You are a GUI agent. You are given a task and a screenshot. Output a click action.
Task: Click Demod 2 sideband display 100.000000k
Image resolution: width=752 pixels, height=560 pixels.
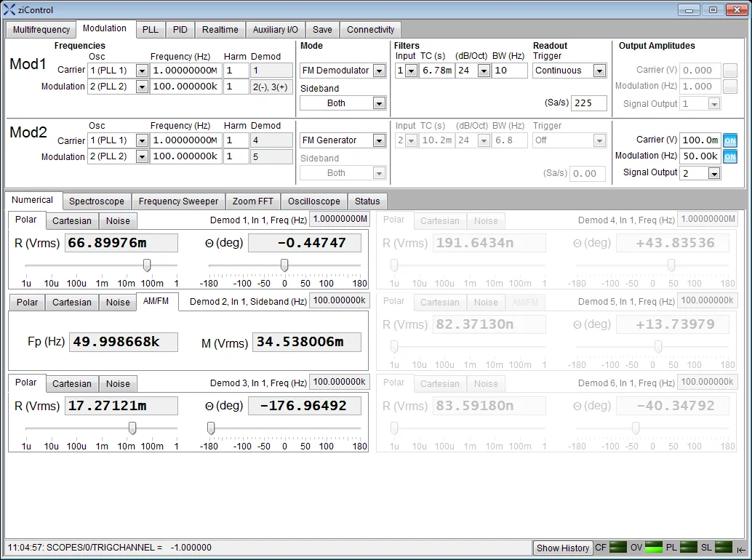339,300
